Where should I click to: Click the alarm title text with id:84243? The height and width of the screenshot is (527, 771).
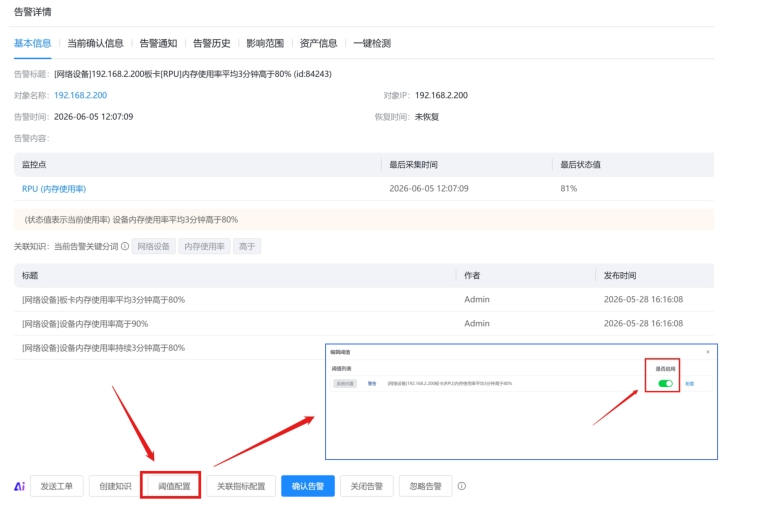point(193,74)
